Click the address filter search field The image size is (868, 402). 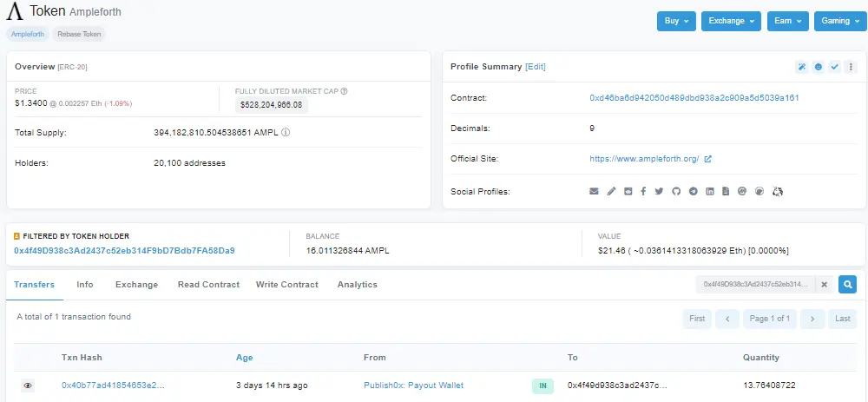coord(756,285)
